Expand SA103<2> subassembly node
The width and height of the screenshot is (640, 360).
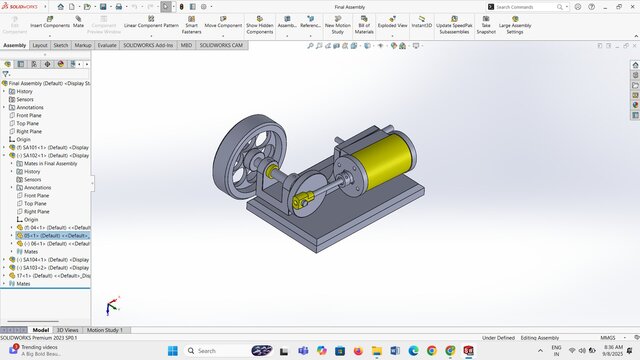(4, 268)
